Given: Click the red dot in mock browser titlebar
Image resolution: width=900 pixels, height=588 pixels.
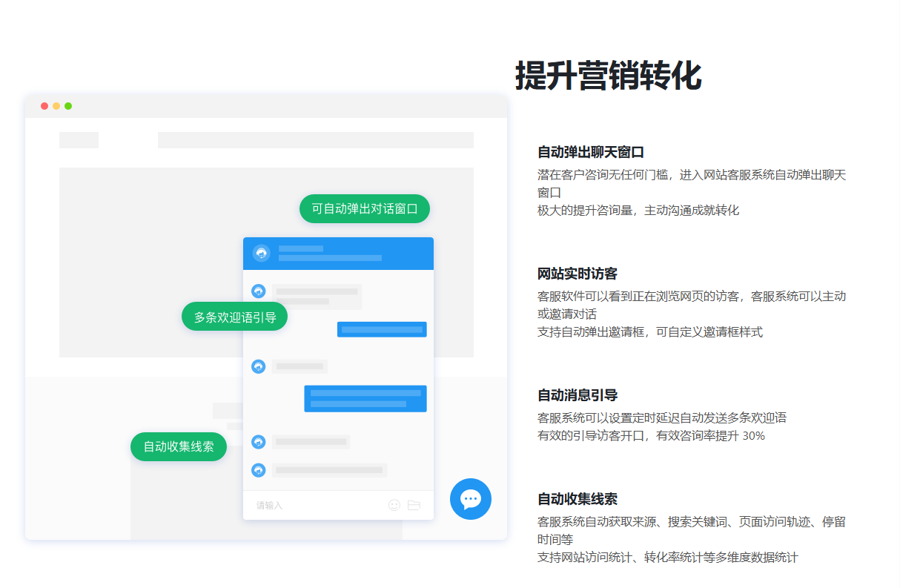Looking at the screenshot, I should click(44, 106).
